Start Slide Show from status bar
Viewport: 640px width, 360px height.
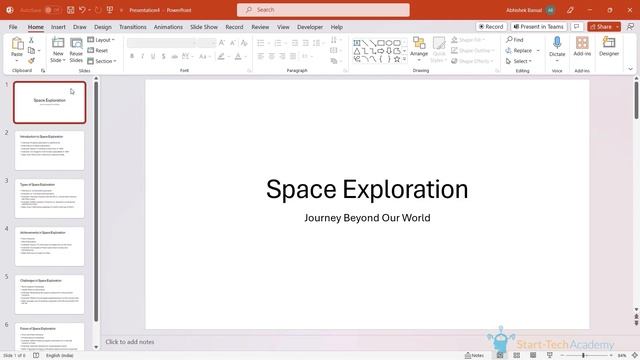(x=549, y=356)
